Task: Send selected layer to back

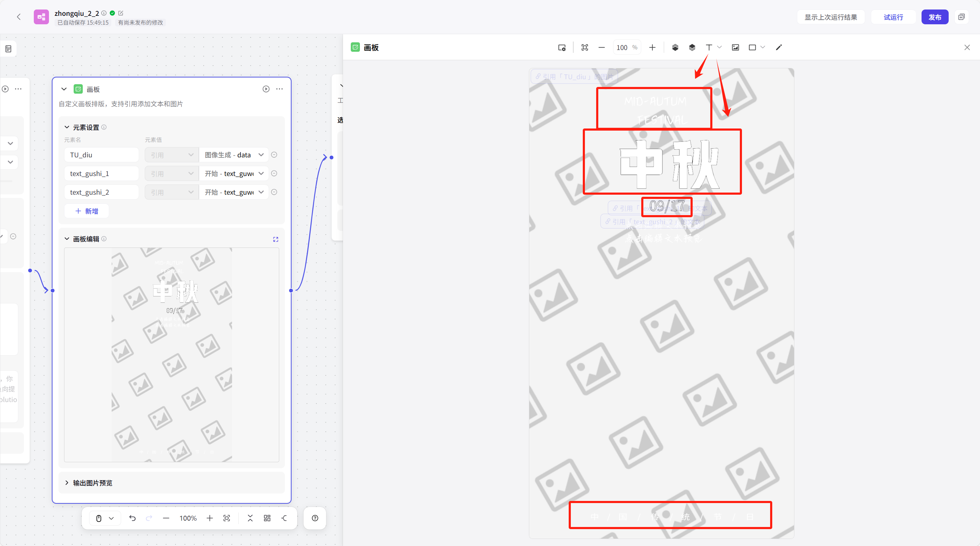Action: (692, 48)
